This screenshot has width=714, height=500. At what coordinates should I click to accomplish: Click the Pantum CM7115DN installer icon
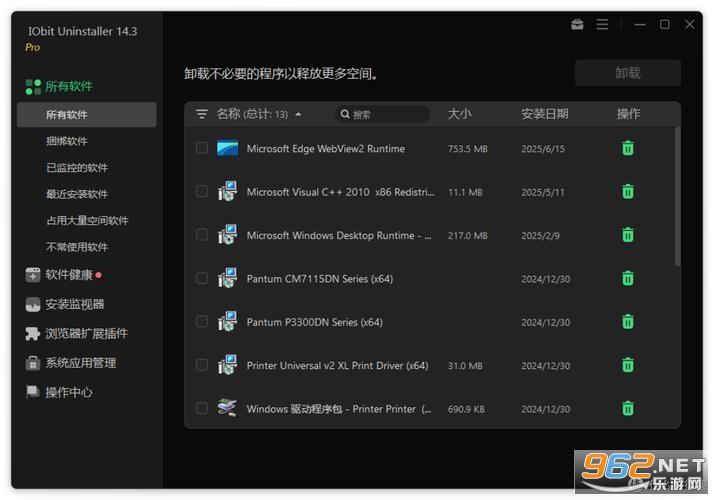tap(227, 278)
